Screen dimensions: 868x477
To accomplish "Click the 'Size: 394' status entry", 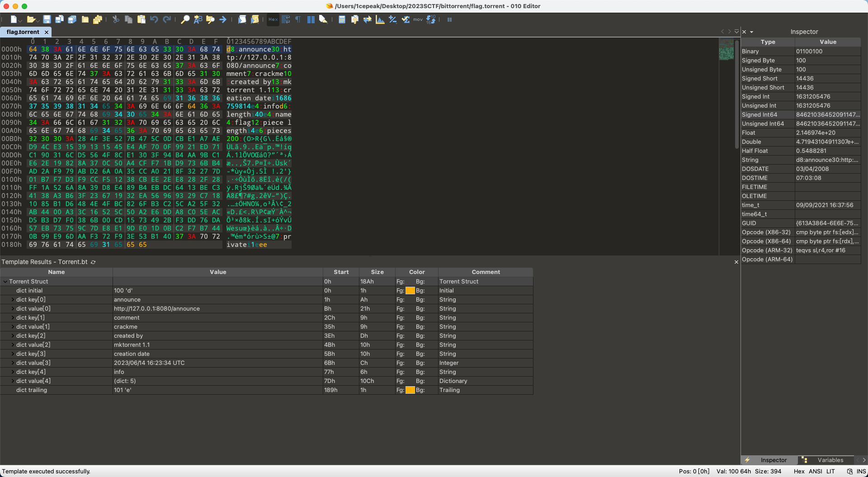I will [768, 472].
